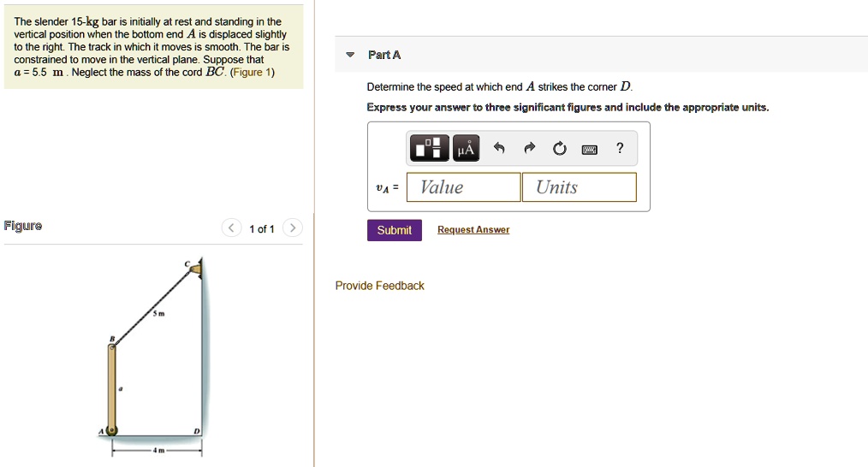The height and width of the screenshot is (467, 868).
Task: Click the Figure panel heading
Action: [23, 227]
